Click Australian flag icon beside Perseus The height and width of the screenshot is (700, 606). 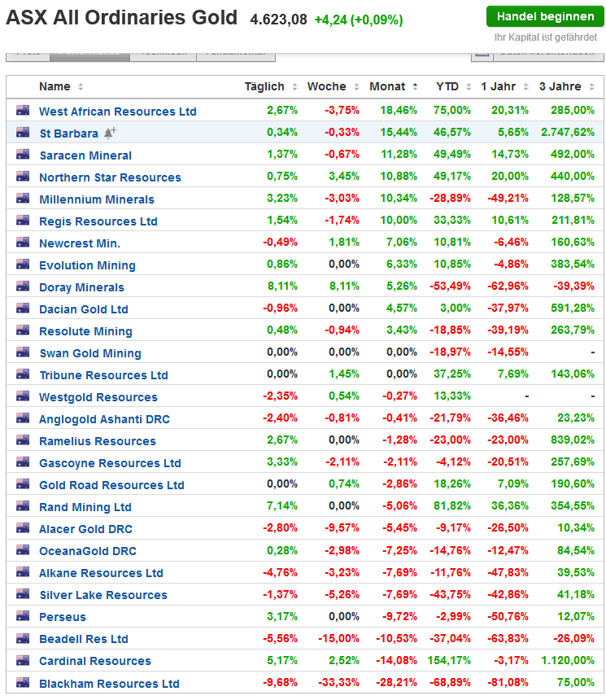click(x=23, y=616)
